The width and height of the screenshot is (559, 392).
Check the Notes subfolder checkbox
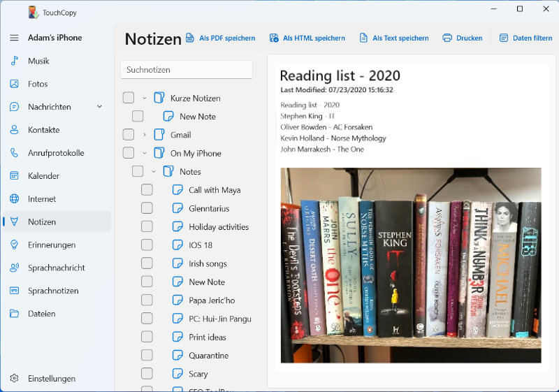point(138,171)
